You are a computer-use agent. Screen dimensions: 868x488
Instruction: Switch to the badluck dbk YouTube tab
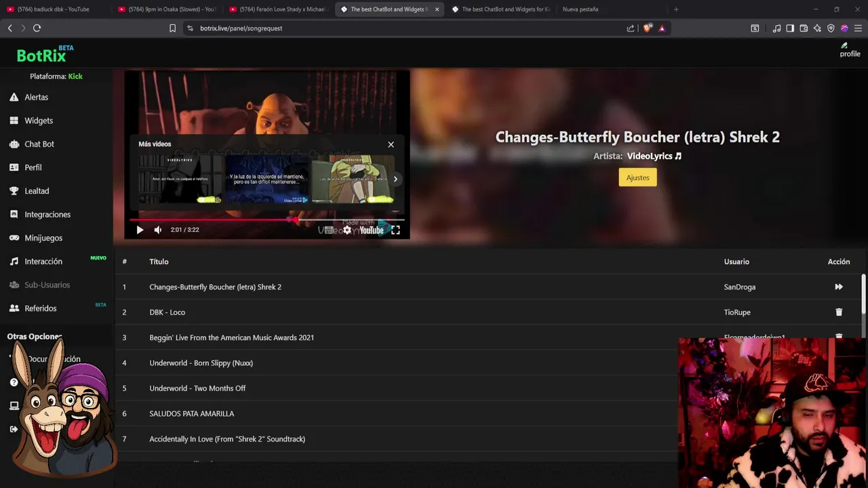tap(53, 9)
